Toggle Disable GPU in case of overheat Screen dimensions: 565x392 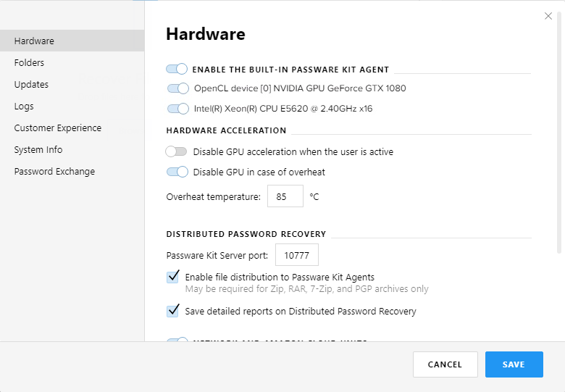tap(177, 172)
